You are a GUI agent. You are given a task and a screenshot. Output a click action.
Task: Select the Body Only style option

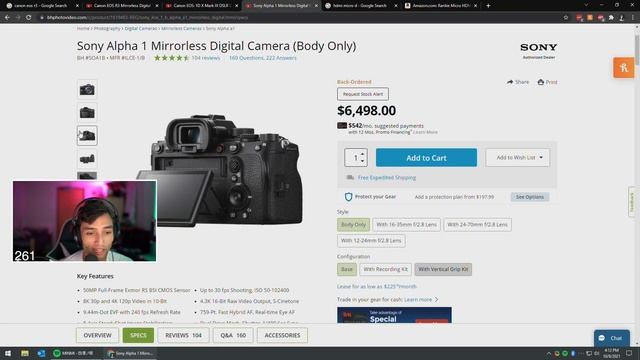pyautogui.click(x=353, y=224)
